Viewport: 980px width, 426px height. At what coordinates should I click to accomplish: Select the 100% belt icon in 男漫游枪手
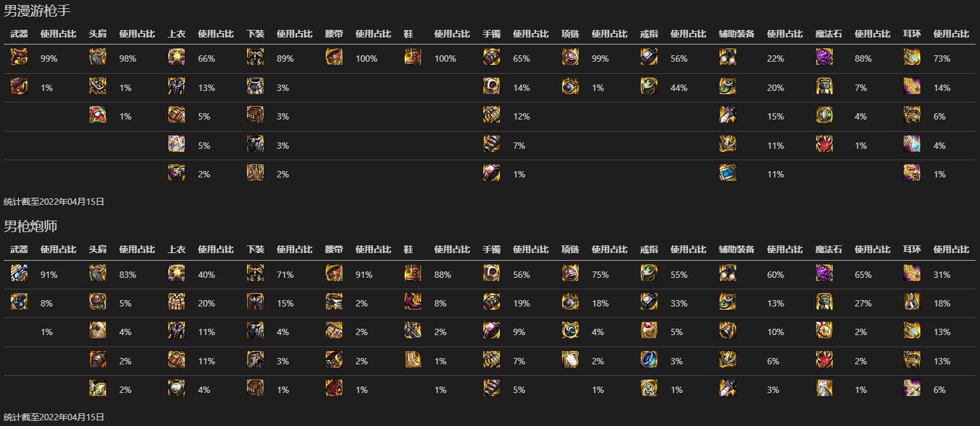coord(334,58)
